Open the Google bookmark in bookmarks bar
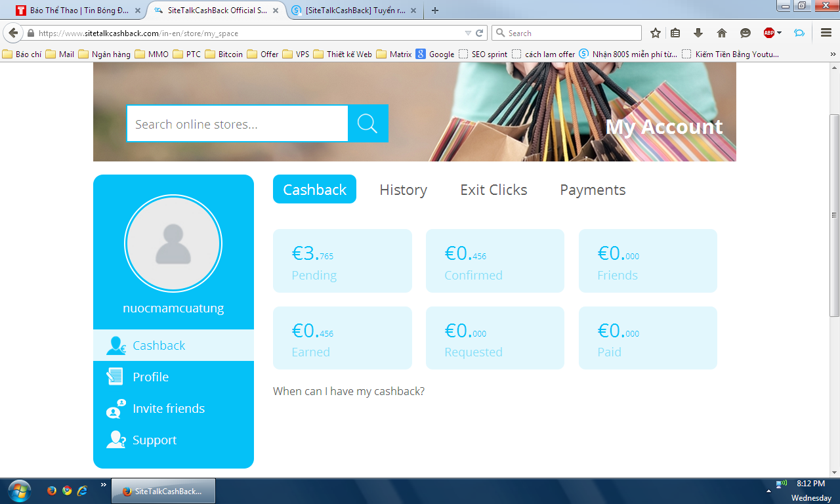This screenshot has height=504, width=840. coord(435,54)
